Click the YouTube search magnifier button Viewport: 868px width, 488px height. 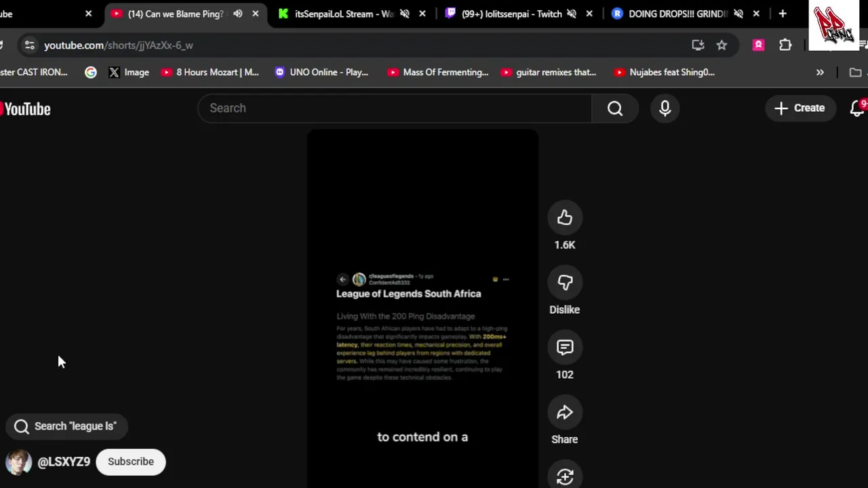(x=615, y=108)
